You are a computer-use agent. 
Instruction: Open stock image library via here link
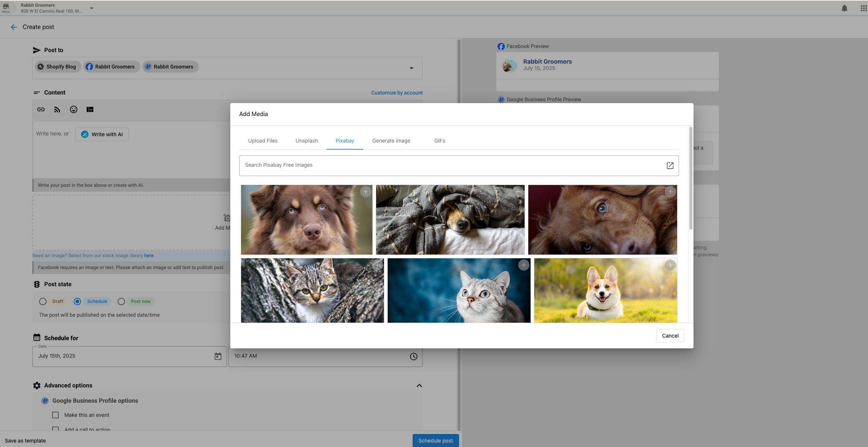point(149,255)
